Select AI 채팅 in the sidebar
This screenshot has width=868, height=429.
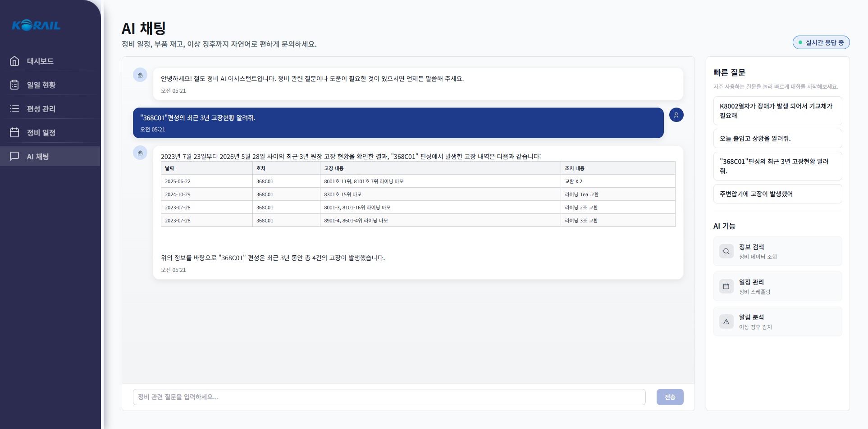tap(50, 156)
